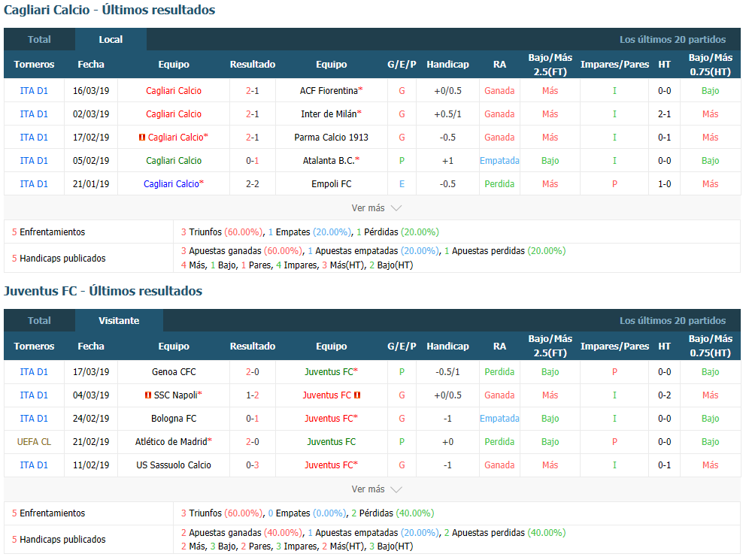The image size is (746, 560).
Task: Click Perdida in Empoli FC row
Action: pyautogui.click(x=499, y=183)
